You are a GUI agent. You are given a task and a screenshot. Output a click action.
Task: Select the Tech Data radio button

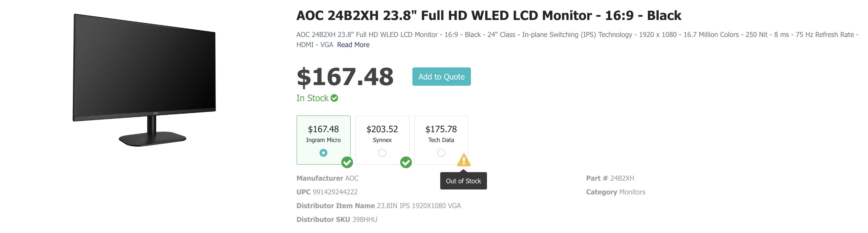click(441, 153)
